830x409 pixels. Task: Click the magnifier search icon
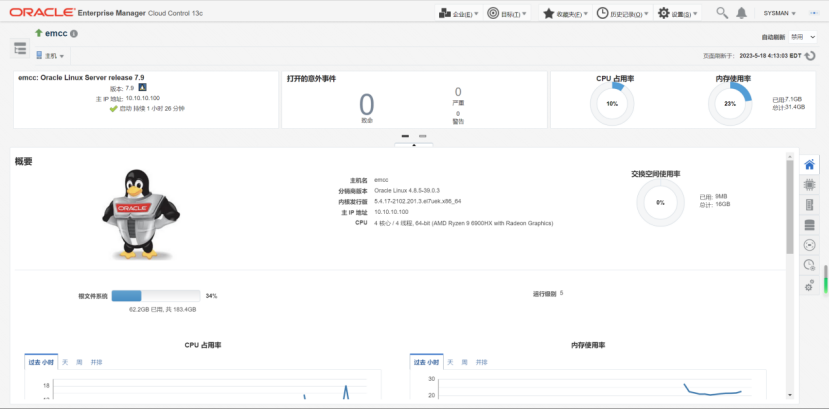(x=721, y=13)
